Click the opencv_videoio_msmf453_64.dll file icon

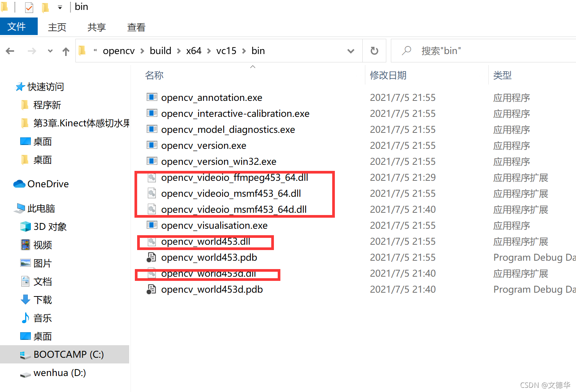pos(152,193)
